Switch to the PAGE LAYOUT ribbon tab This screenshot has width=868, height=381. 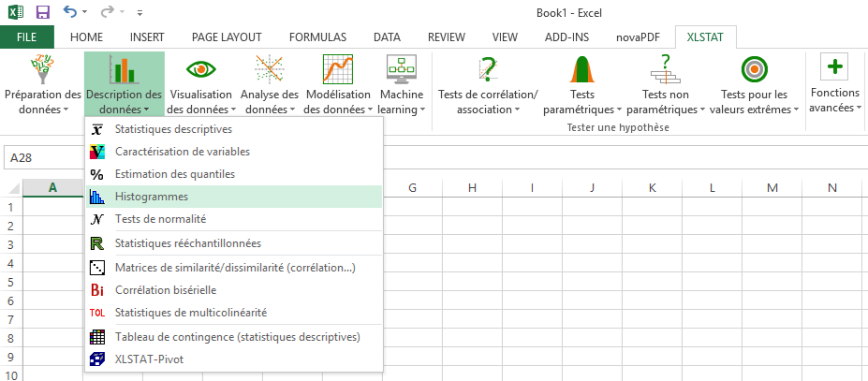pyautogui.click(x=227, y=37)
